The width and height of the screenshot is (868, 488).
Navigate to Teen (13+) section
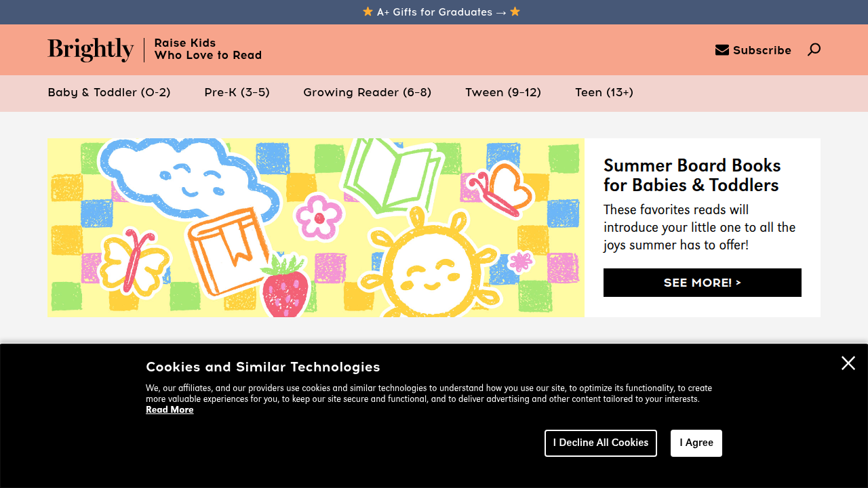click(604, 92)
